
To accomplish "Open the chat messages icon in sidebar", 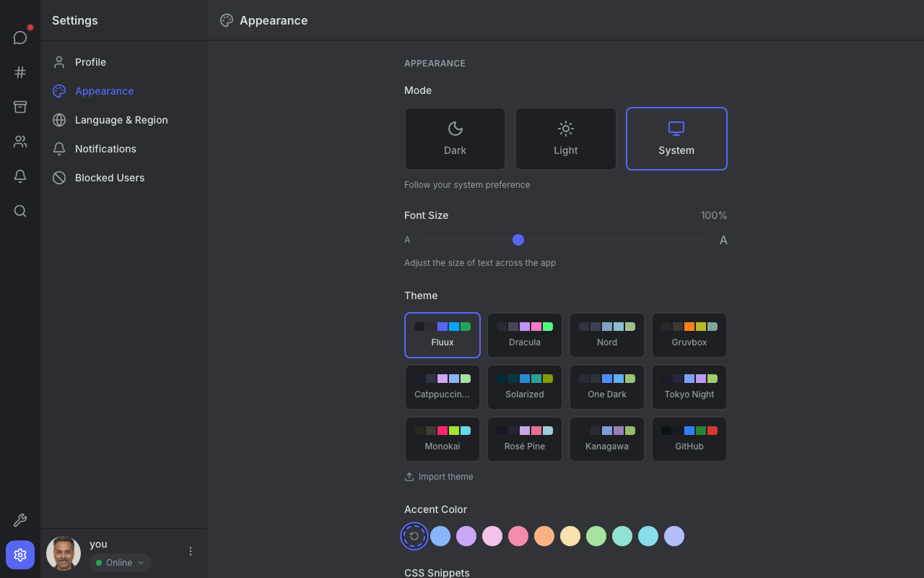I will (20, 38).
